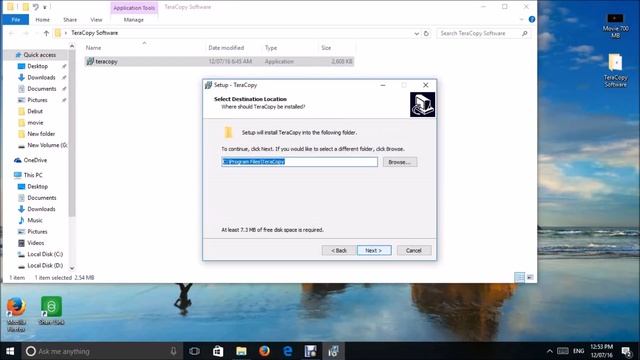Open the File menu in Explorer
This screenshot has height=360, width=640.
coord(16,20)
